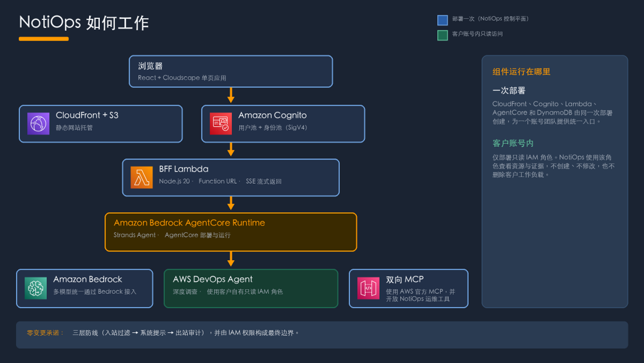Click the orange Lambda icon
The height and width of the screenshot is (363, 644).
tap(142, 177)
